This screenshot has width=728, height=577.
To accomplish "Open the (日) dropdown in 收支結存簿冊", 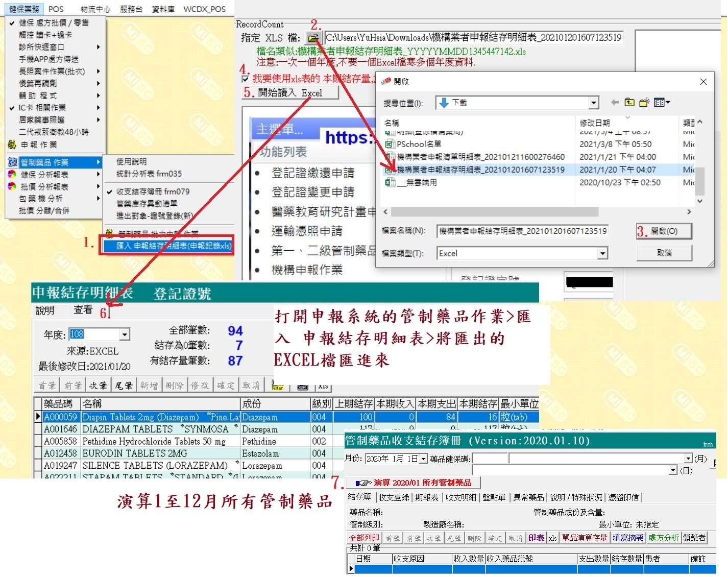I will tap(673, 470).
